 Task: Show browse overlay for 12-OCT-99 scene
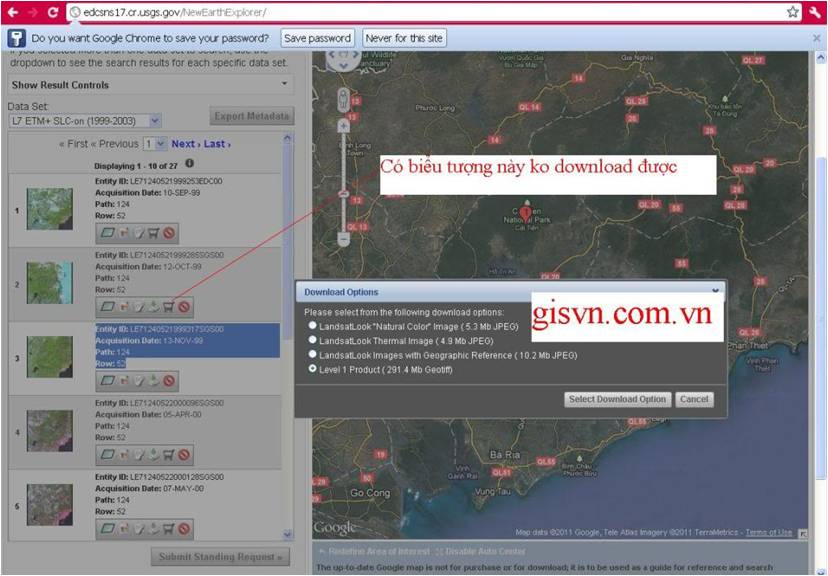pyautogui.click(x=124, y=307)
